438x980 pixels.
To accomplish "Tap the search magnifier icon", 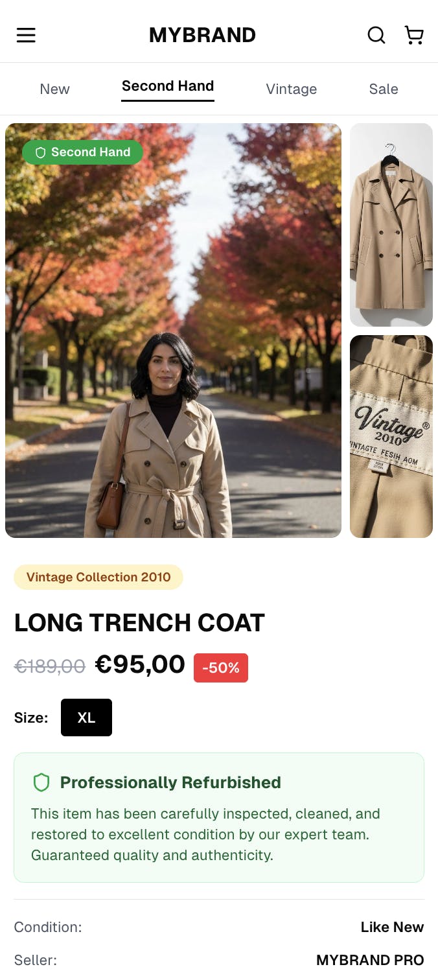I will coord(376,35).
